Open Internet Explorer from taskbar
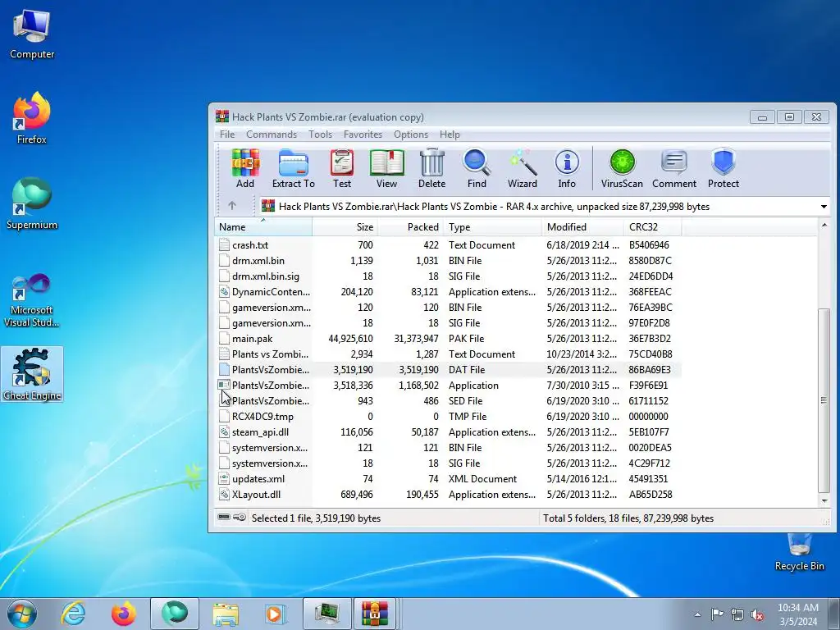Image resolution: width=840 pixels, height=630 pixels. 73,614
